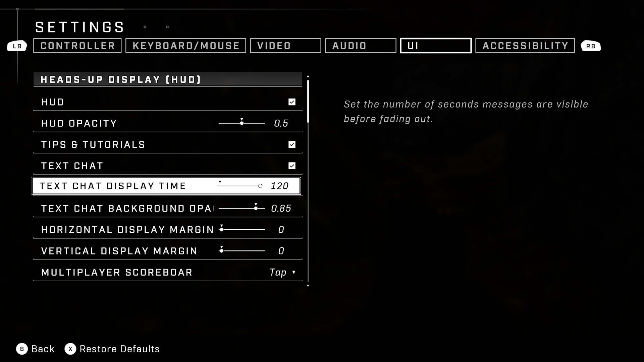Switch to the Controller settings tab
This screenshot has width=644, height=362.
click(77, 46)
